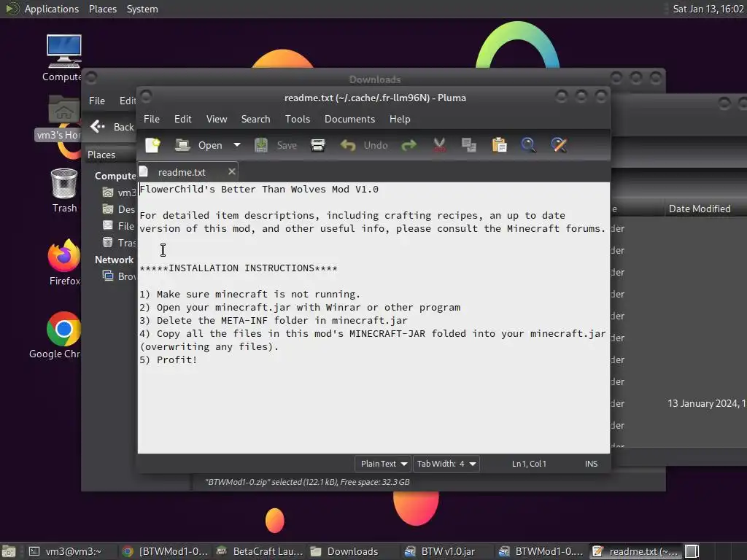Select the Desktop entry in Downloads sidebar
Screen dimensions: 747x560
[x=119, y=209]
